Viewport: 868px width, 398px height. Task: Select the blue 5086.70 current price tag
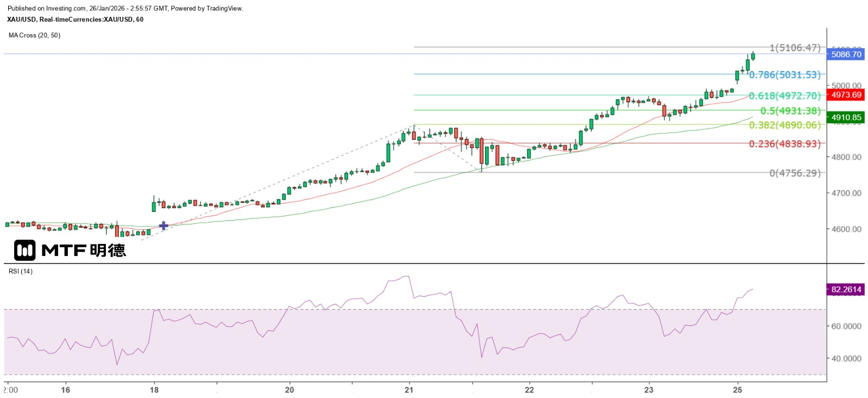tap(846, 54)
